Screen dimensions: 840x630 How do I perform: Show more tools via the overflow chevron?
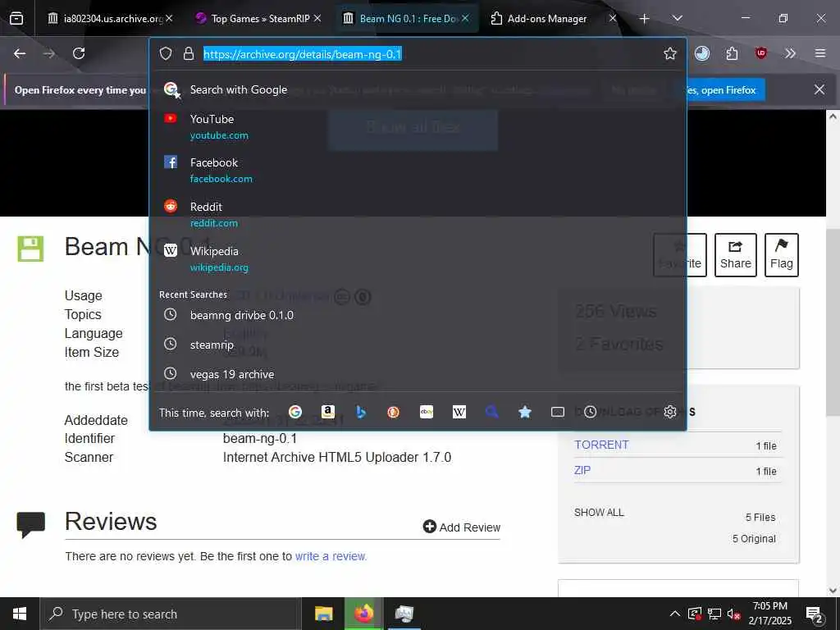click(790, 53)
